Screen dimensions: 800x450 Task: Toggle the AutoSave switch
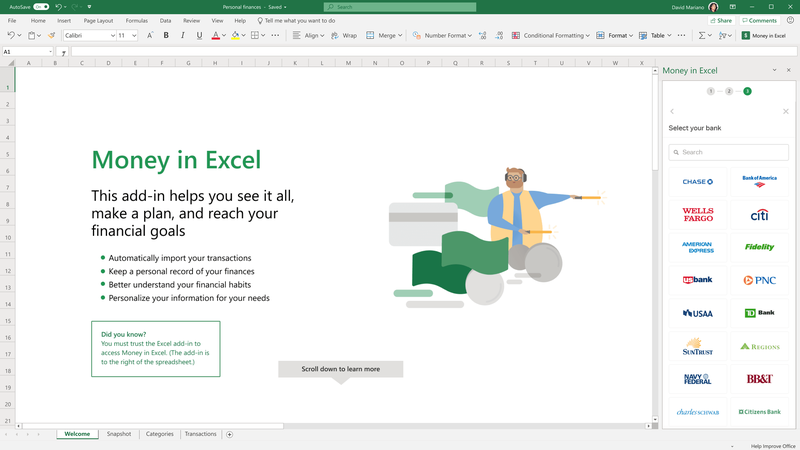(x=41, y=7)
